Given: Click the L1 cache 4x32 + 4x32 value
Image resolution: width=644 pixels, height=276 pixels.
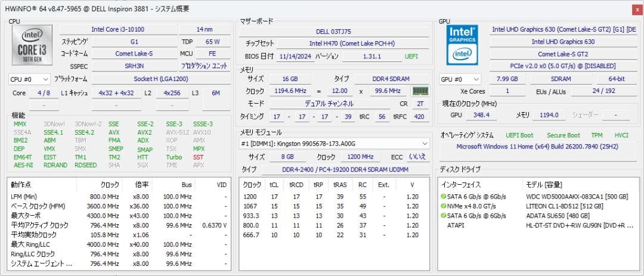Looking at the screenshot, I should tap(116, 93).
